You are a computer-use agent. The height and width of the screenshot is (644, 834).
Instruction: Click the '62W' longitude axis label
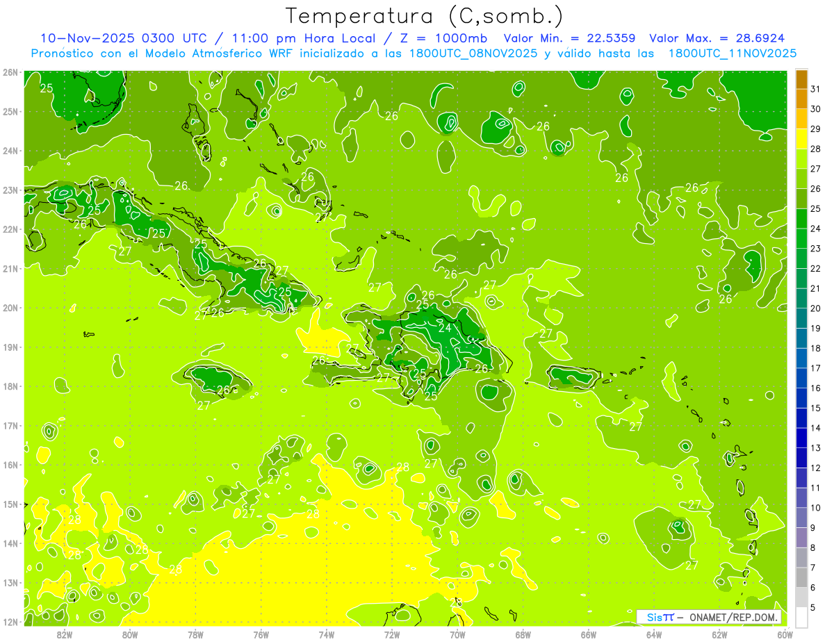(719, 634)
